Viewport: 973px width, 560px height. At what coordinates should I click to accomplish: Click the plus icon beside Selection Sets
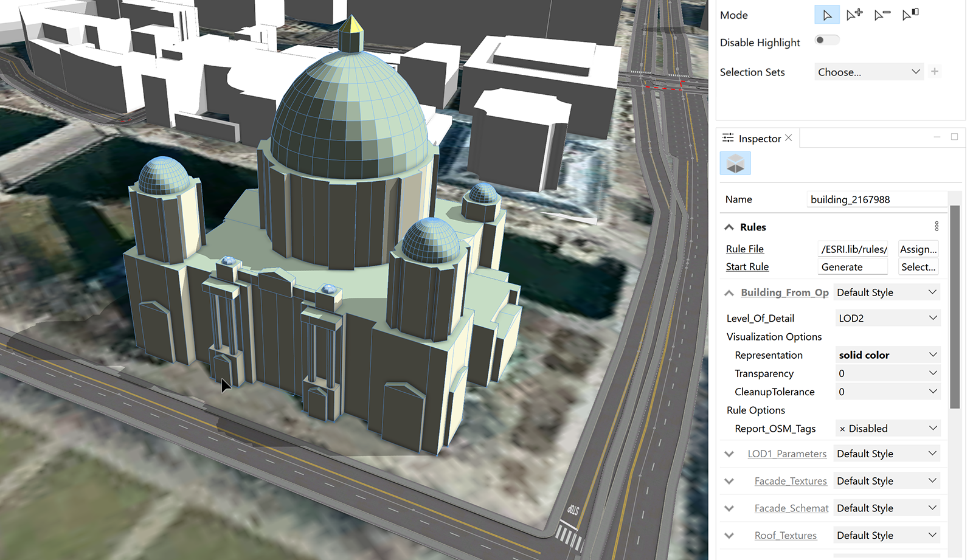tap(935, 72)
